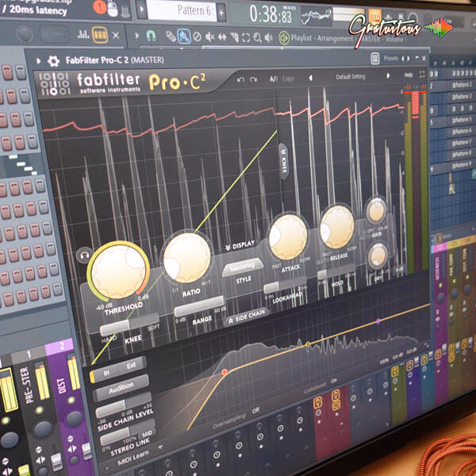476x476 pixels.
Task: Toggle the MID stereo link mode
Action: 148,433
